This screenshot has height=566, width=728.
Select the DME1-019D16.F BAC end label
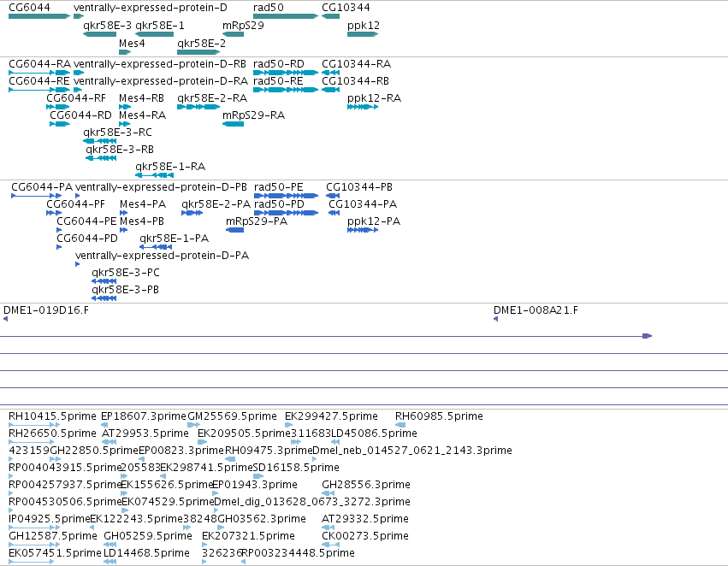46,310
